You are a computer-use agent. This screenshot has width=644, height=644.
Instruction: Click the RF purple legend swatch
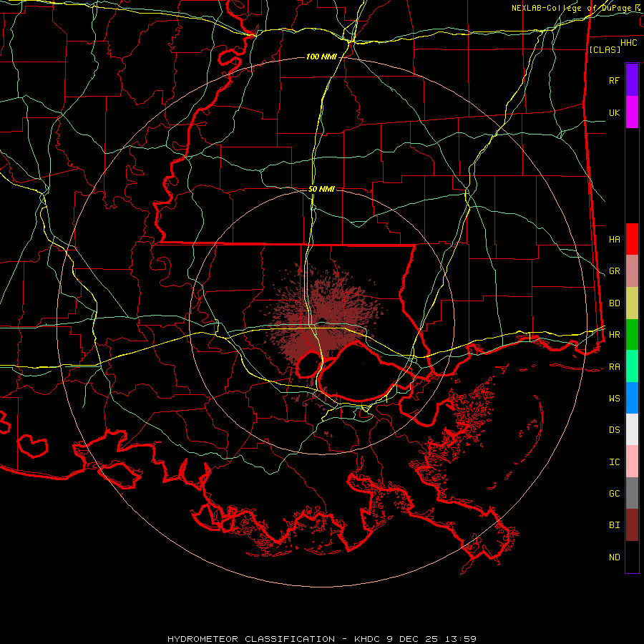click(632, 80)
